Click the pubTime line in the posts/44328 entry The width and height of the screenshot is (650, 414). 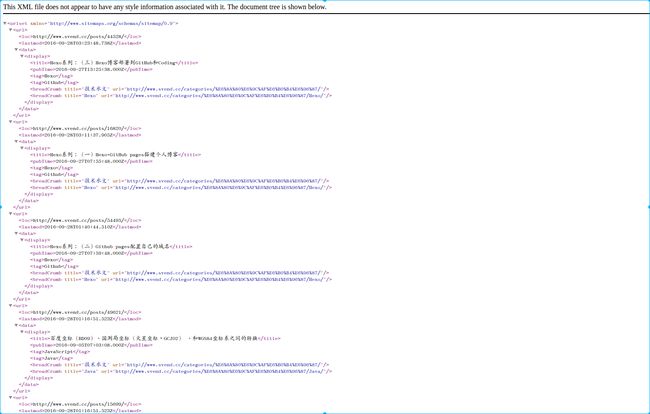(91, 70)
